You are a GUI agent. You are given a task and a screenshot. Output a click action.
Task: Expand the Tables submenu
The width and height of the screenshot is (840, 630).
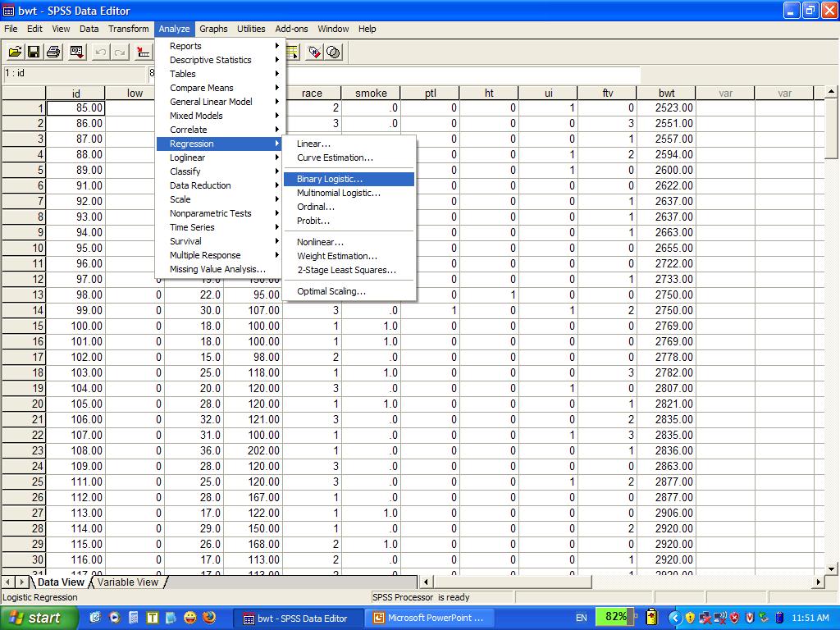tap(221, 74)
